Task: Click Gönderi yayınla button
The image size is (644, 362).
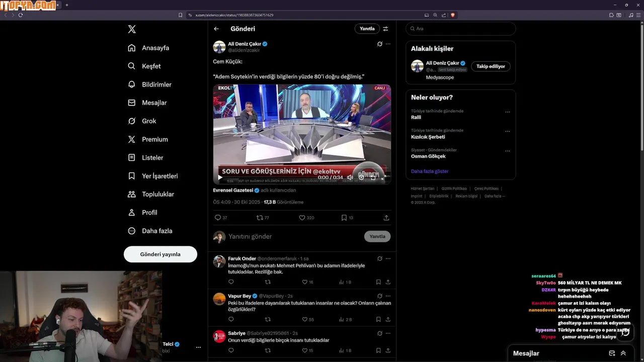Action: pyautogui.click(x=160, y=254)
